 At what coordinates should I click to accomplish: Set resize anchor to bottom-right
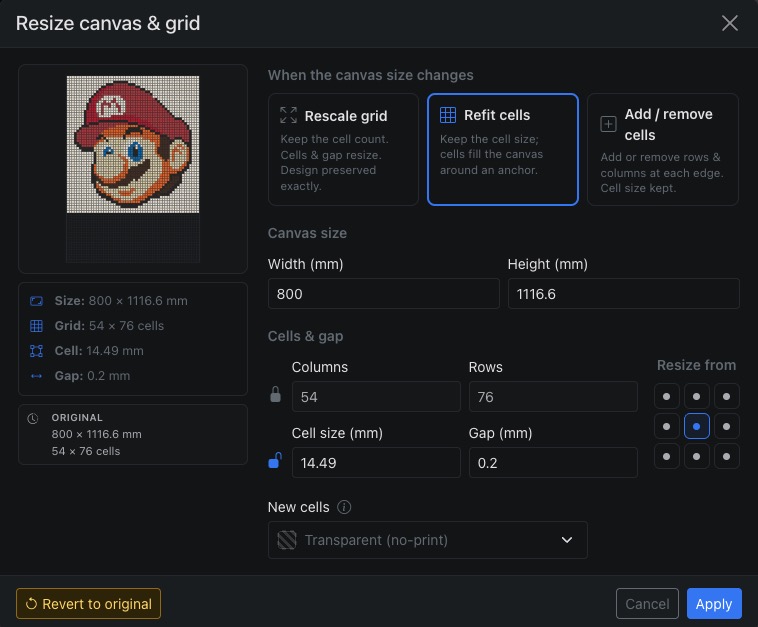pyautogui.click(x=726, y=456)
